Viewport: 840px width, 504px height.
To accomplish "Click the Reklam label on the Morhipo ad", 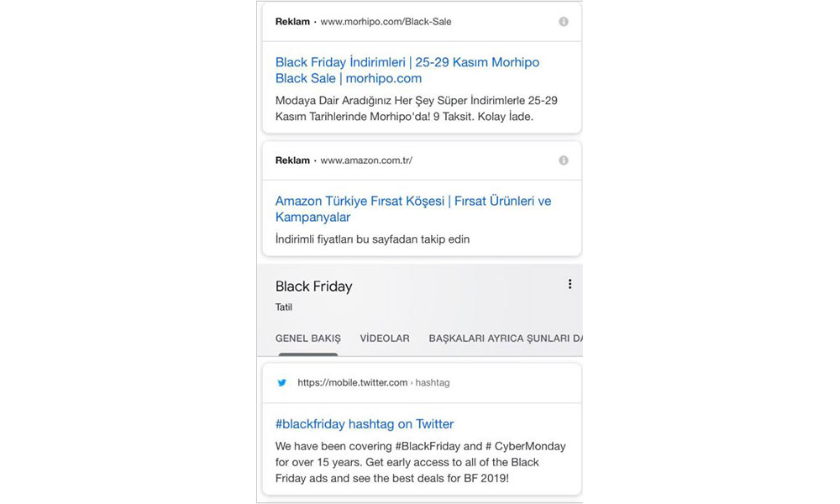I will 292,22.
